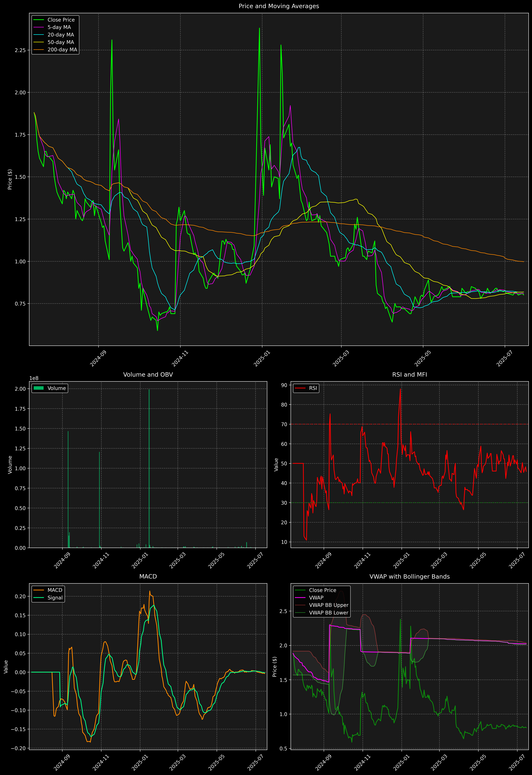Screen dimensions: 532x775
Task: Click the "MACD" chart title
Action: 148,577
